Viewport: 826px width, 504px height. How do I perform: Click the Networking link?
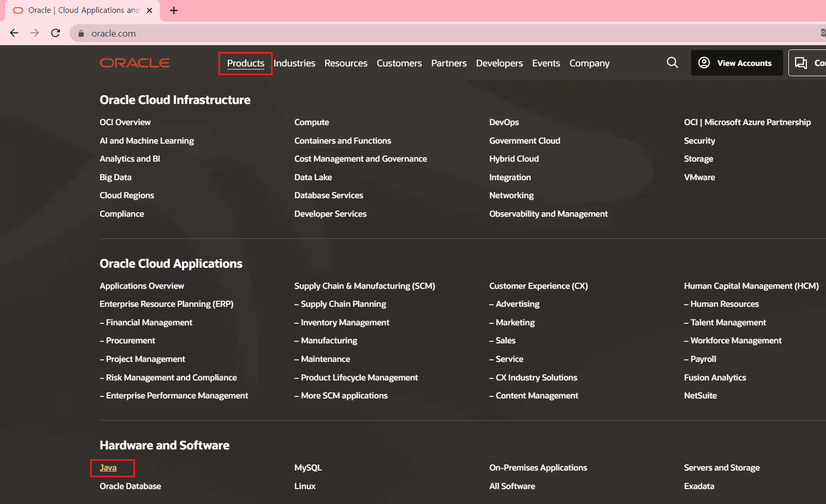coord(512,195)
